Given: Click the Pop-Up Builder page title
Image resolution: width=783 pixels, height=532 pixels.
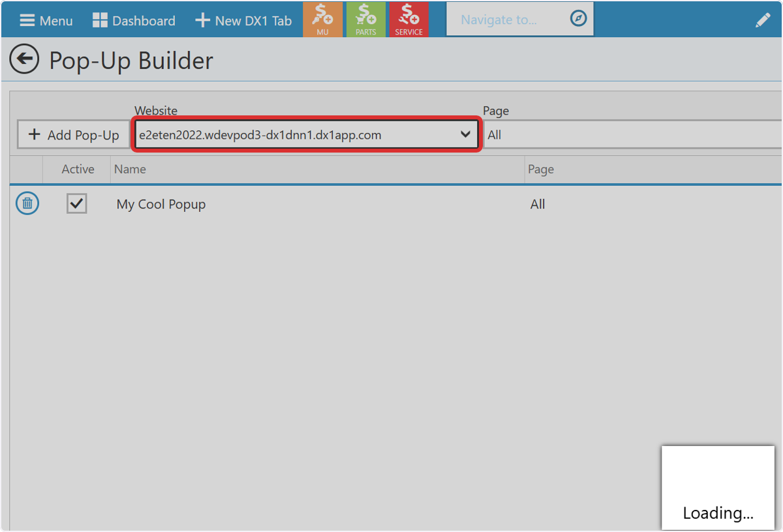Looking at the screenshot, I should tap(131, 61).
